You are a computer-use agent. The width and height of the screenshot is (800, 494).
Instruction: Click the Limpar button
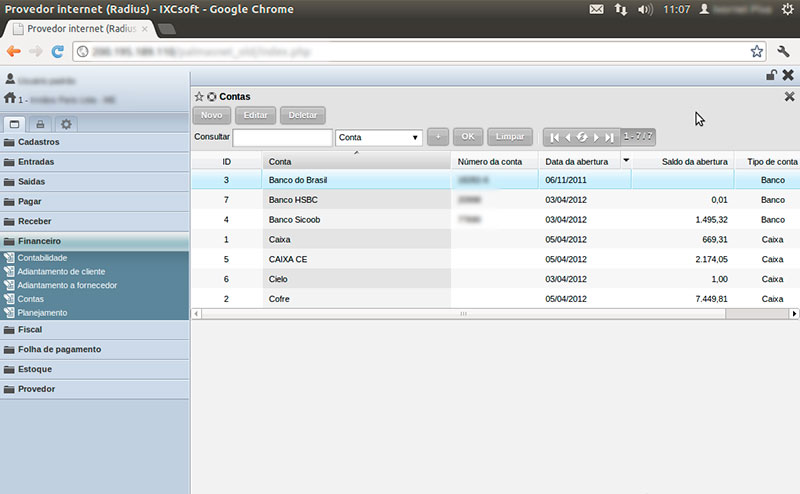[510, 137]
